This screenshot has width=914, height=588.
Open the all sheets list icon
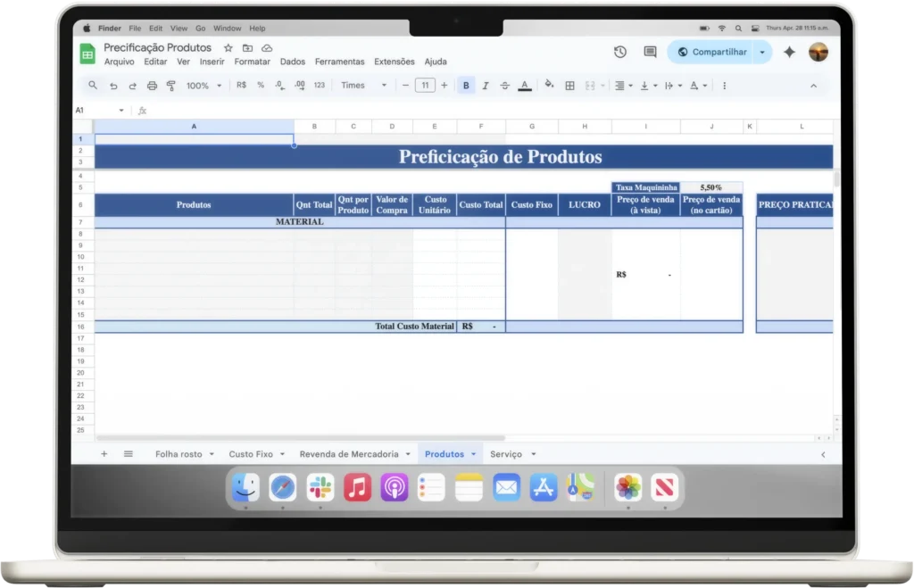[129, 454]
